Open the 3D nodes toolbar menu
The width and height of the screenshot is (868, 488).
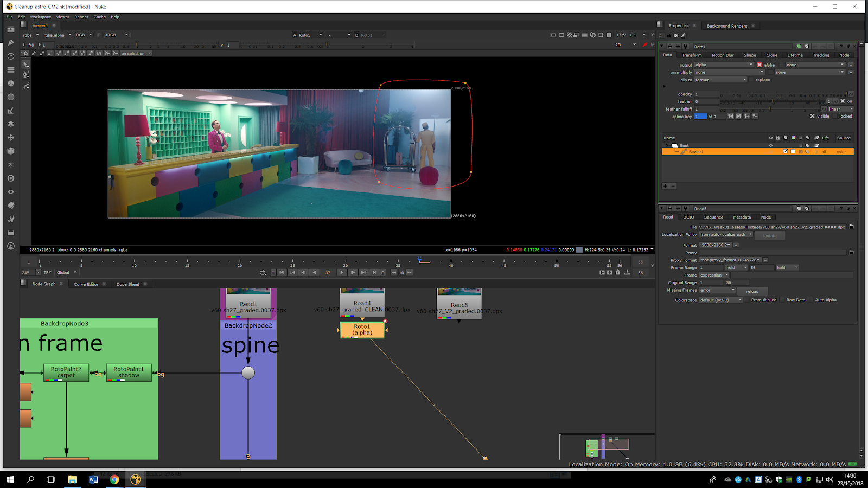click(11, 151)
